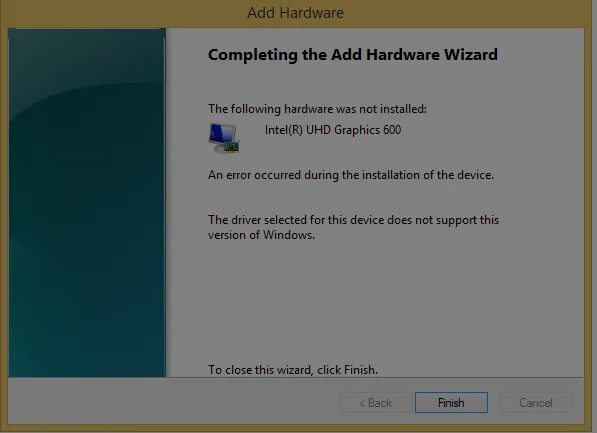Click the teal wizard banner image
This screenshot has height=433, width=597.
(x=87, y=203)
